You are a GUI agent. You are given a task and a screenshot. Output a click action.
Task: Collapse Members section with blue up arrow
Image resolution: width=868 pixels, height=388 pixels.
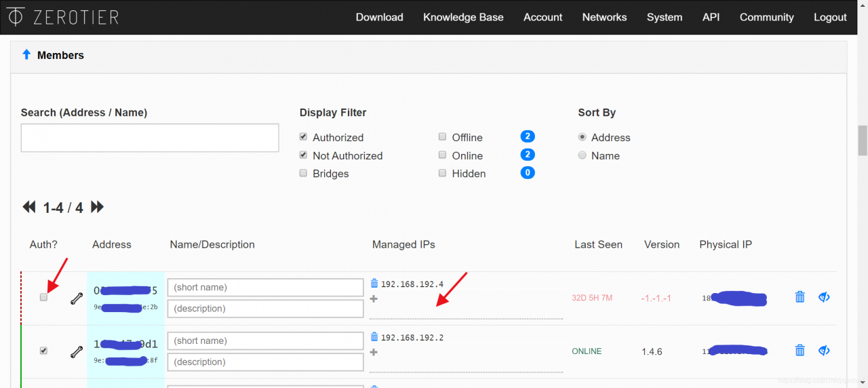(26, 54)
